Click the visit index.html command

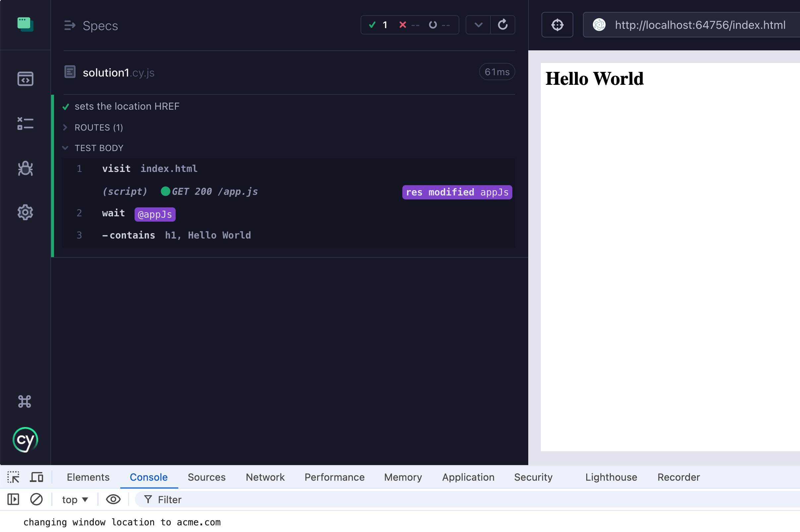289,169
